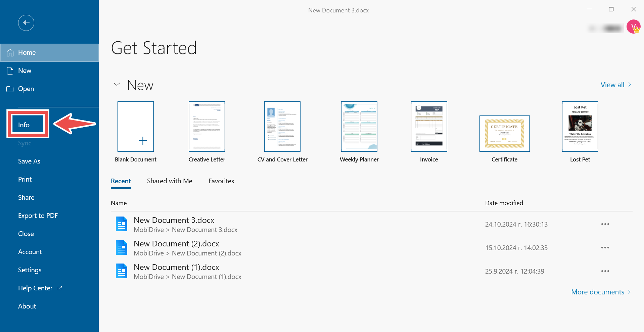Screen dimensions: 644x332
Task: Click the Blank Document label text
Action: tap(136, 160)
